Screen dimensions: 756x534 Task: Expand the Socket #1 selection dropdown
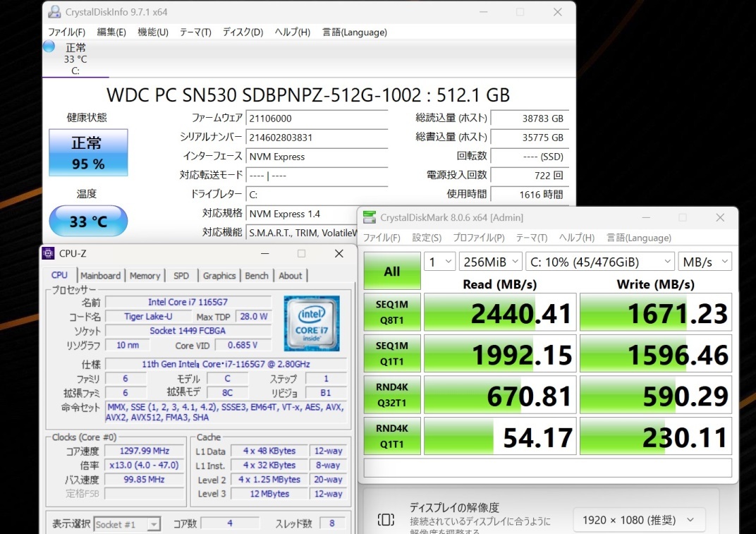point(127,524)
